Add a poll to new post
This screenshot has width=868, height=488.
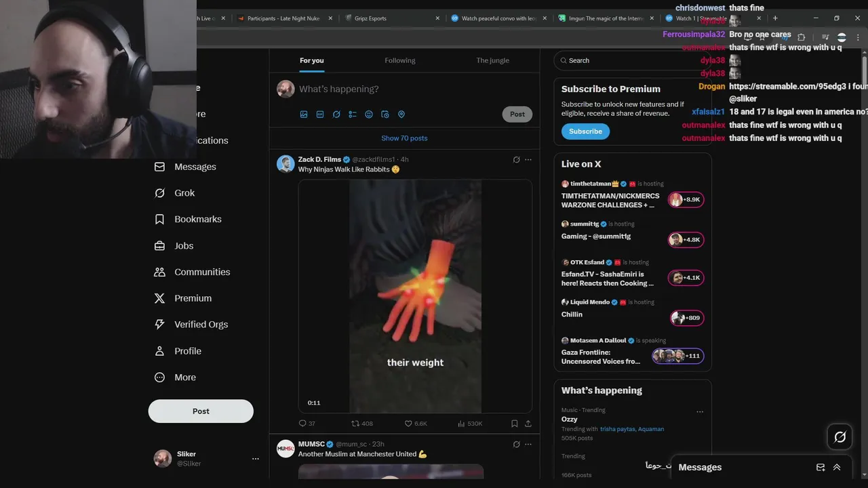353,115
